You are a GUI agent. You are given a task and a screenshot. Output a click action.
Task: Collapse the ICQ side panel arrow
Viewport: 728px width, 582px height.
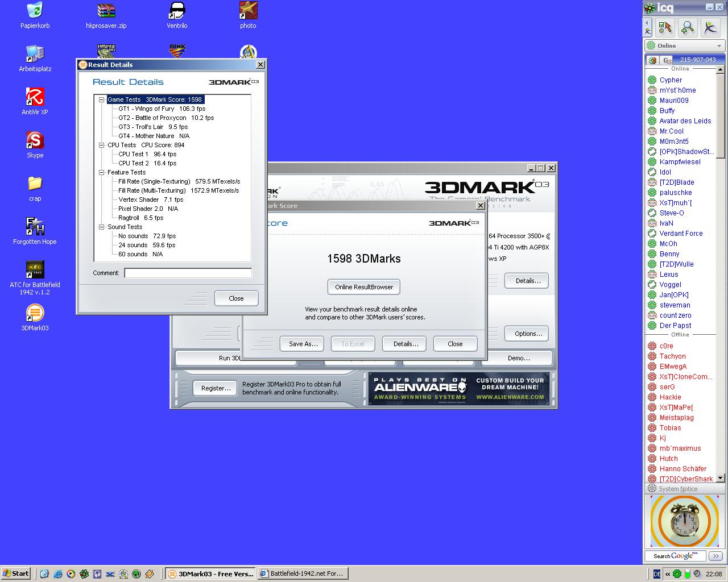(x=647, y=27)
